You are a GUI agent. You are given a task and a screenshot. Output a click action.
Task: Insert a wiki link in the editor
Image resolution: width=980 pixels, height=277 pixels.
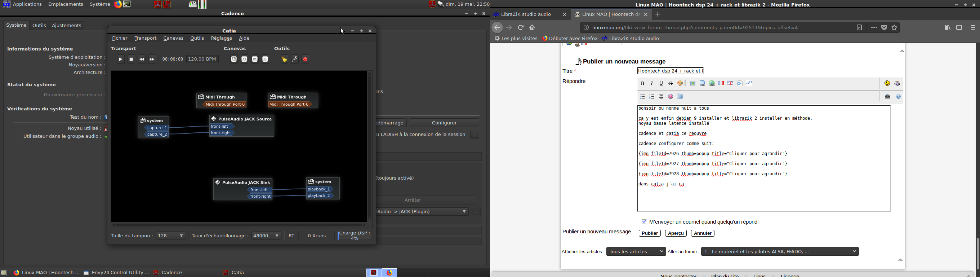(702, 83)
